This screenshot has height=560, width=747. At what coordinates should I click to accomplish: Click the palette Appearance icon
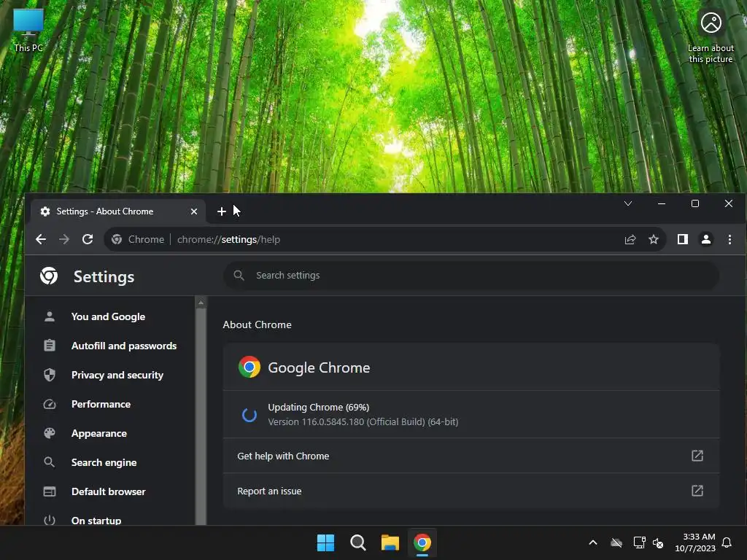[x=50, y=433]
